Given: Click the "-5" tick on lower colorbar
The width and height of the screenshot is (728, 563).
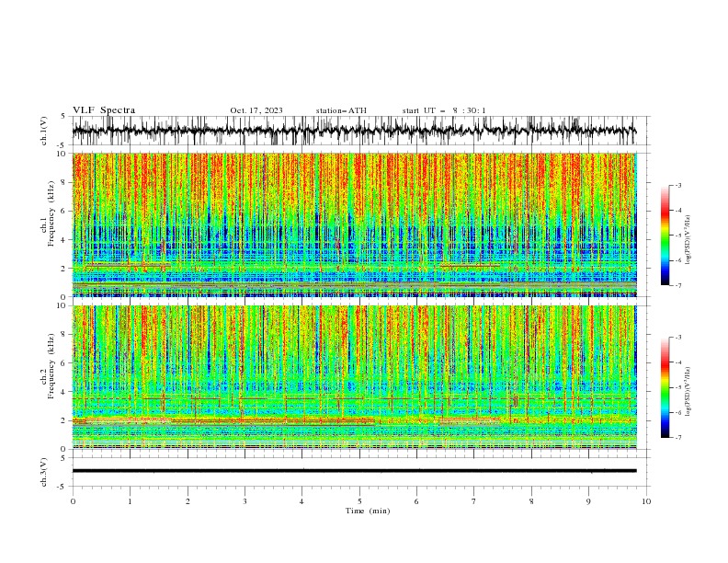Looking at the screenshot, I should (x=678, y=387).
